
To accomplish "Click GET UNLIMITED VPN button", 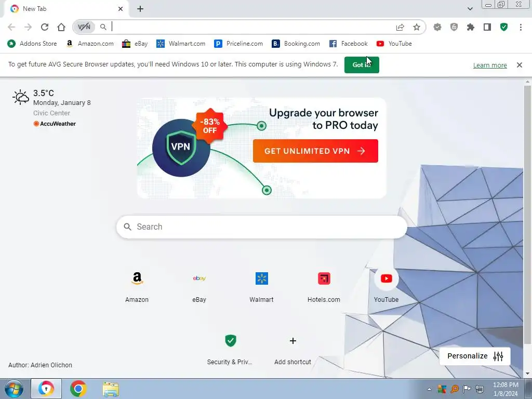I will 315,151.
